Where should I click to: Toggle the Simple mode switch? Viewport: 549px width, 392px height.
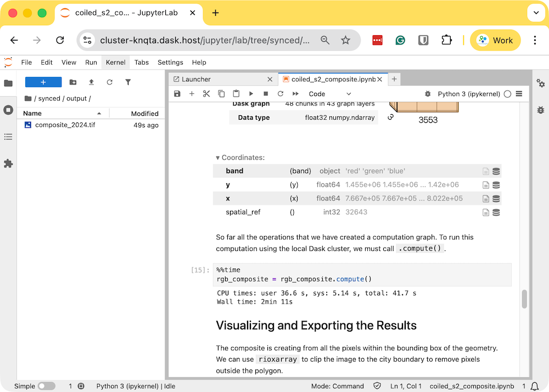[47, 386]
